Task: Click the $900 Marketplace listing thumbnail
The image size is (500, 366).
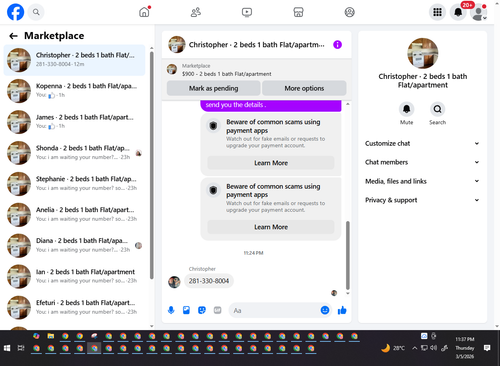Action: (x=172, y=69)
